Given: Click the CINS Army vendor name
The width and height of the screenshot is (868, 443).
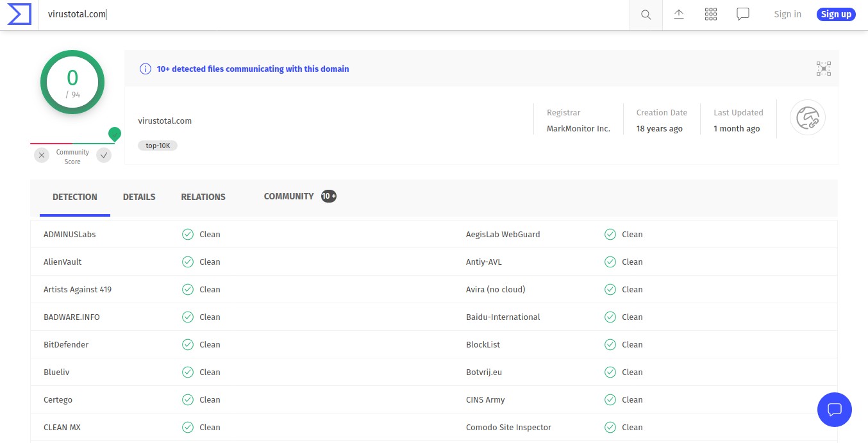Looking at the screenshot, I should coord(485,399).
